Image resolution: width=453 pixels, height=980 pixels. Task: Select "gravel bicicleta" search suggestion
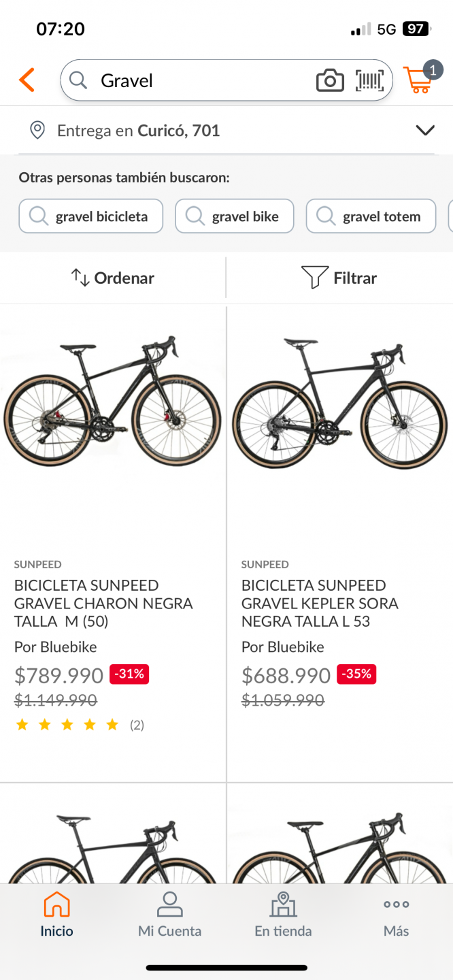pos(91,216)
